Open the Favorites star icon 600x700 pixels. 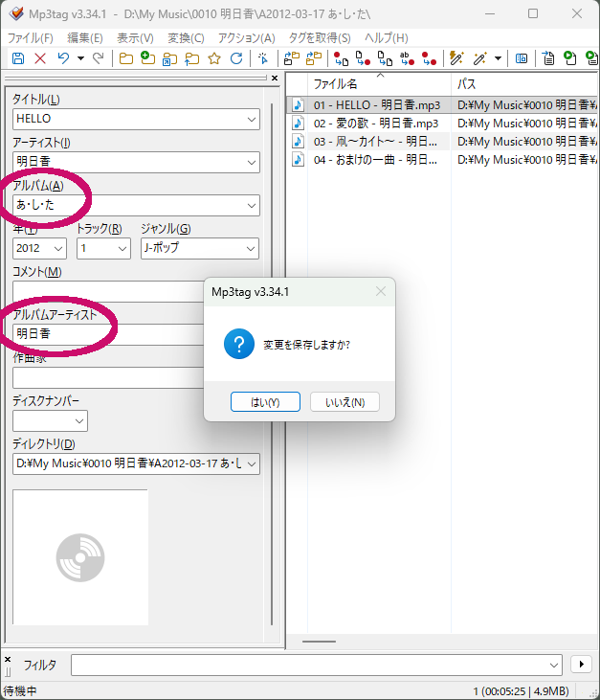pos(214,58)
